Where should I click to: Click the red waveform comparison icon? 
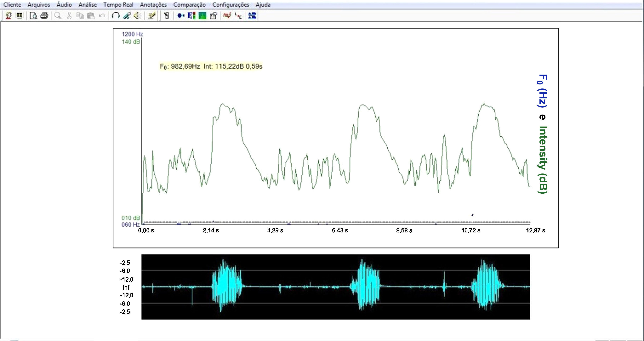coord(227,16)
